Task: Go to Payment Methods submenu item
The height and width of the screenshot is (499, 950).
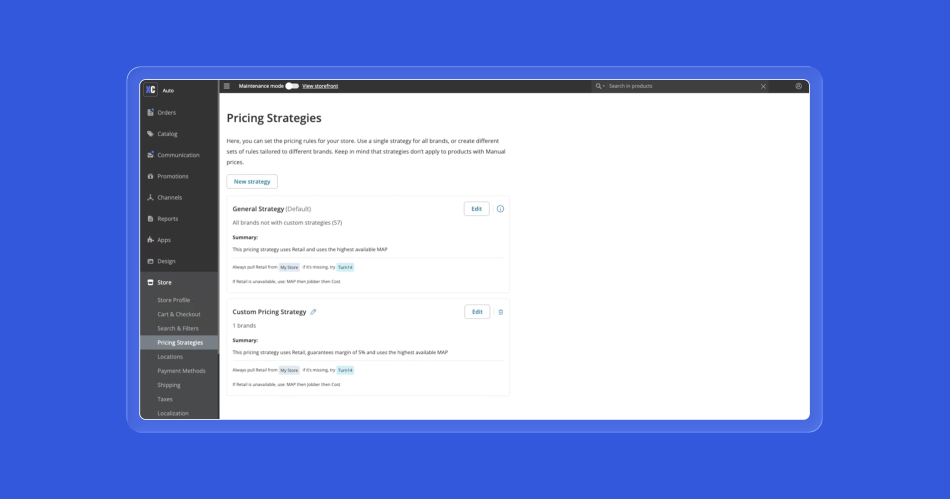Action: [x=181, y=371]
